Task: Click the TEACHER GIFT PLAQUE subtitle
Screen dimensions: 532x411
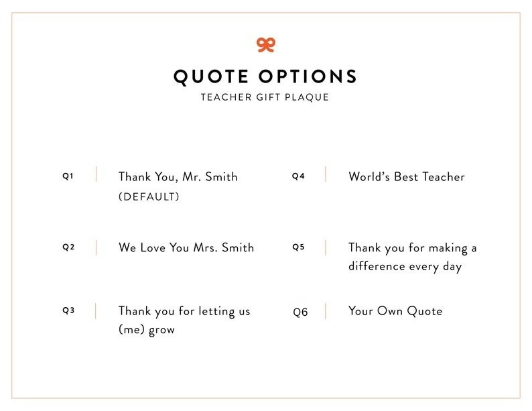Action: (x=265, y=97)
